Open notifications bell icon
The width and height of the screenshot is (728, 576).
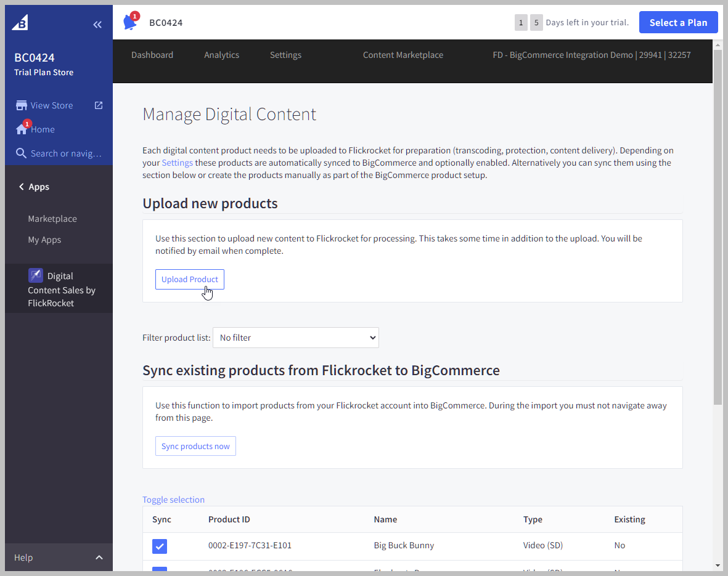pos(129,23)
